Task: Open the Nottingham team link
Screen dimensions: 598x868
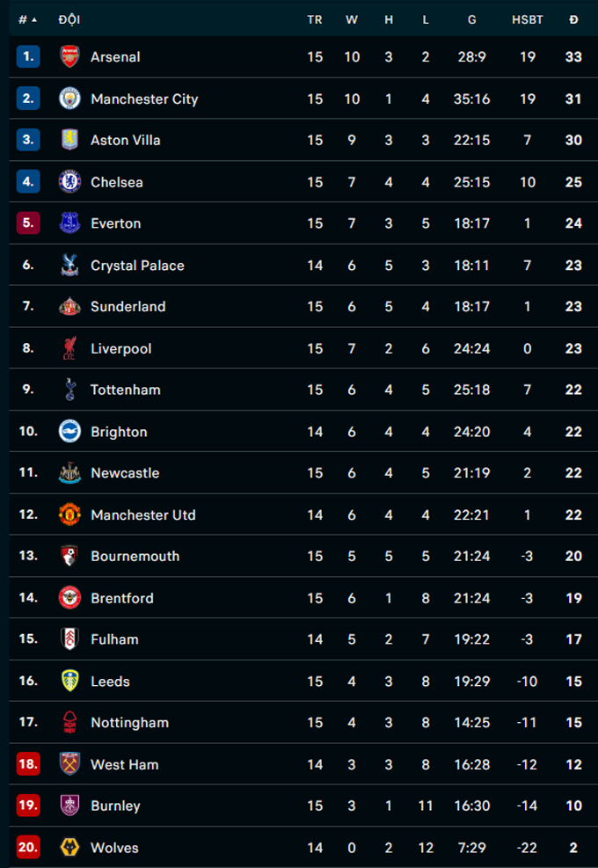Action: click(129, 723)
